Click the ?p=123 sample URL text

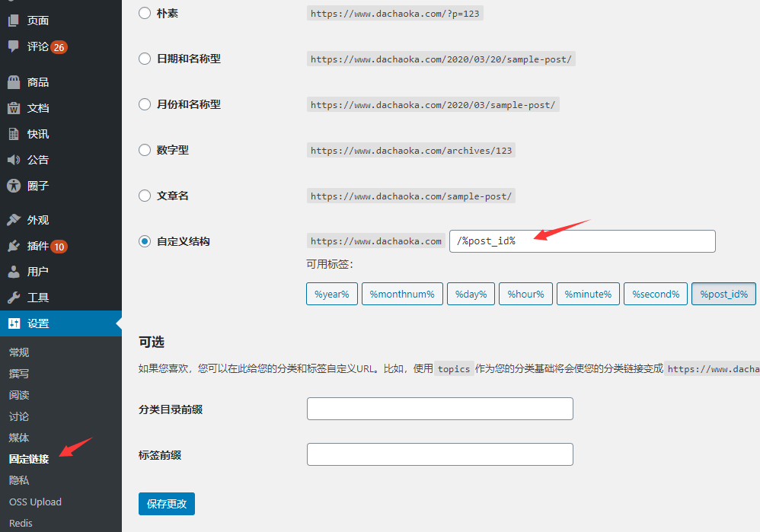(395, 14)
